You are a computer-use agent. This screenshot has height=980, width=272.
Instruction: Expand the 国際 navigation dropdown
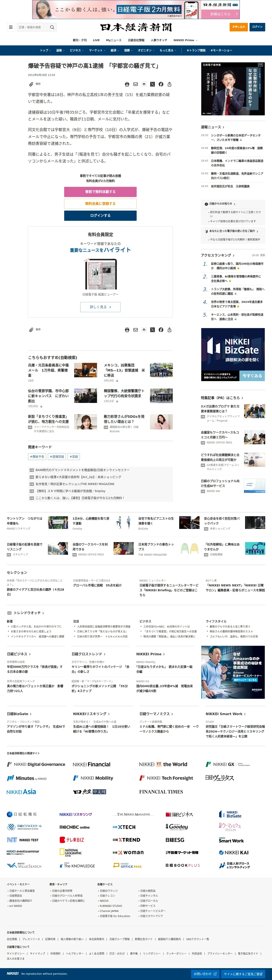(x=128, y=50)
